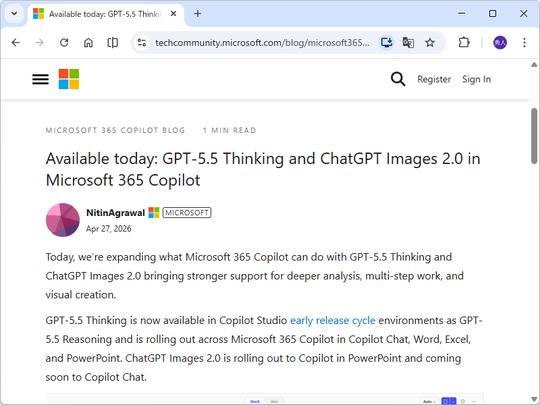
Task: Open NitinAgrawal's profile avatar
Action: pos(63,220)
